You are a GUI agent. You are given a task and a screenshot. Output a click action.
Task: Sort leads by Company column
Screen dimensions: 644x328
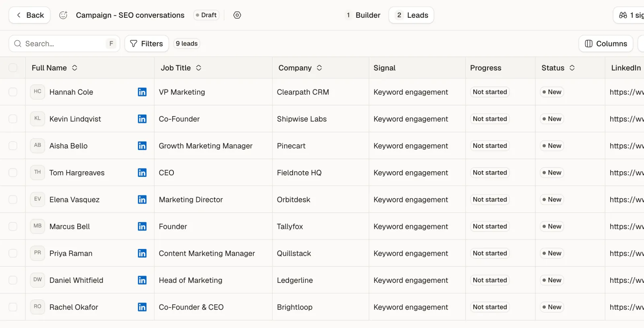(319, 68)
